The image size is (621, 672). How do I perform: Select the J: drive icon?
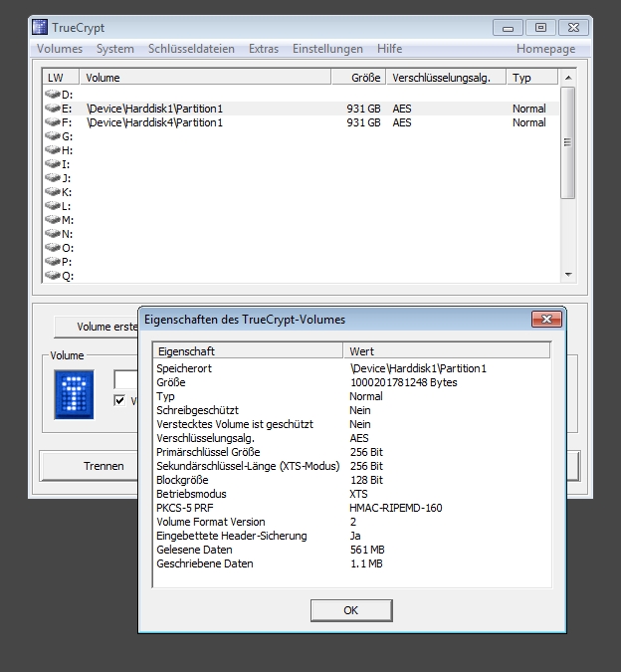pyautogui.click(x=53, y=178)
